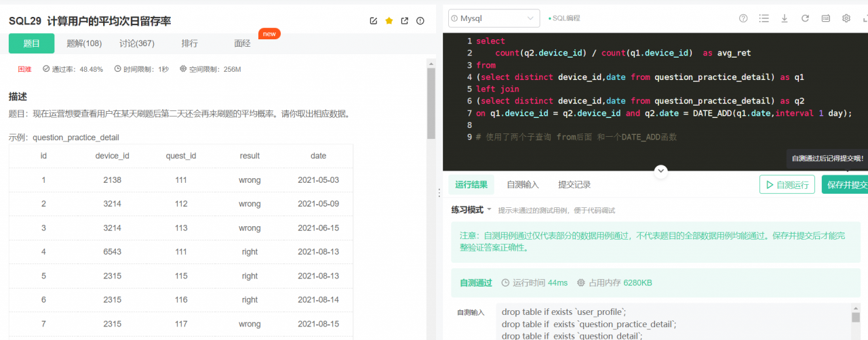Open the Mysql language dropdown
868x340 pixels.
[x=494, y=18]
